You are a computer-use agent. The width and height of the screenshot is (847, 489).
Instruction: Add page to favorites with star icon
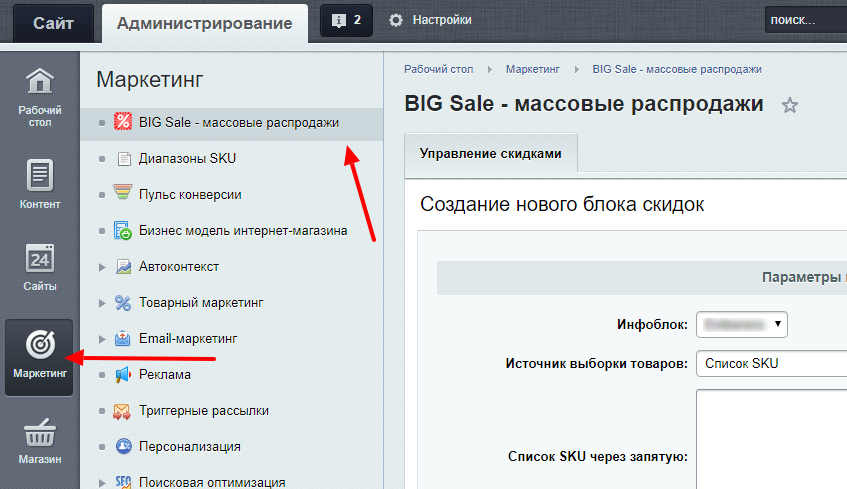click(789, 105)
